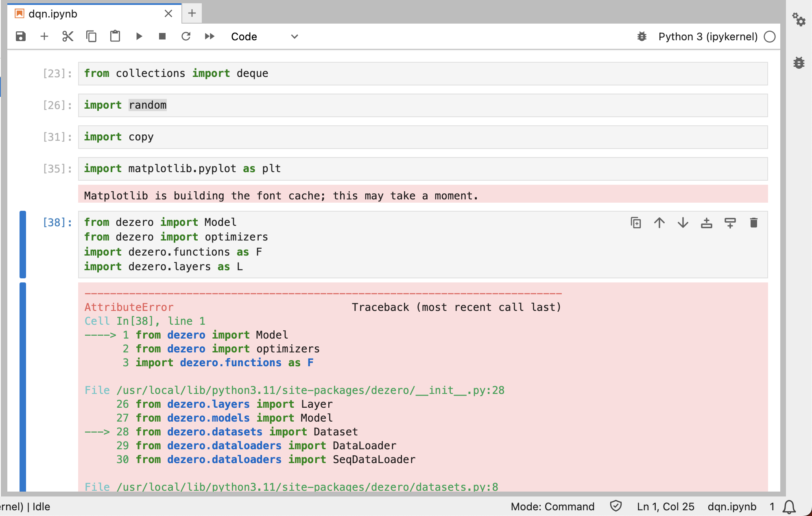Click the dqn.ipynb name in status bar
The height and width of the screenshot is (516, 812).
click(x=732, y=507)
